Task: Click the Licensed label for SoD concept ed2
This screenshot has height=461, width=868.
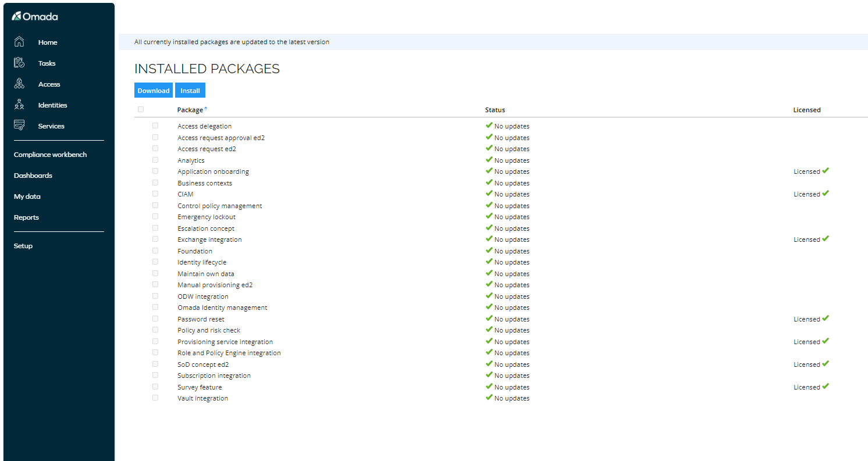Action: (x=807, y=364)
